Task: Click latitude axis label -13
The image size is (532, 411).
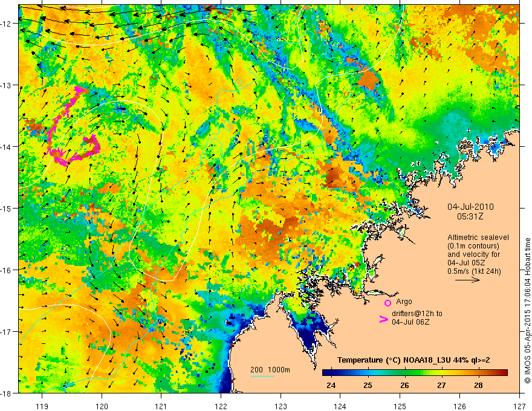Action: (7, 85)
